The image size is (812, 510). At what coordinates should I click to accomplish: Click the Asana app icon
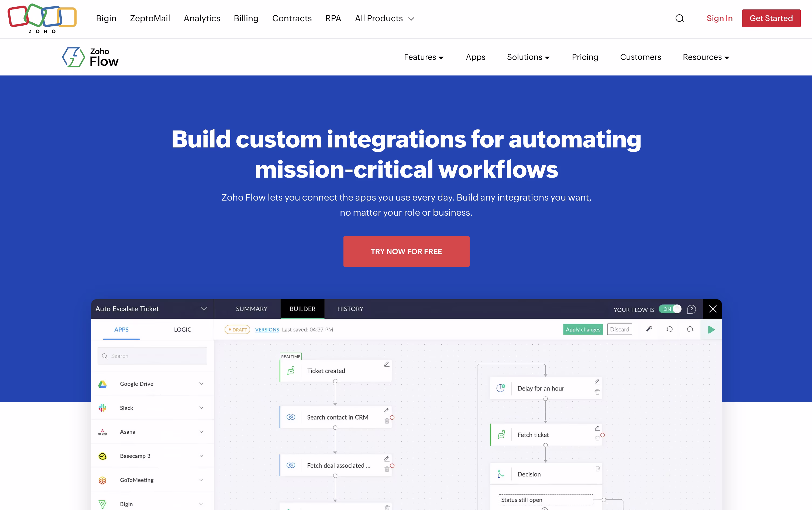pos(102,432)
